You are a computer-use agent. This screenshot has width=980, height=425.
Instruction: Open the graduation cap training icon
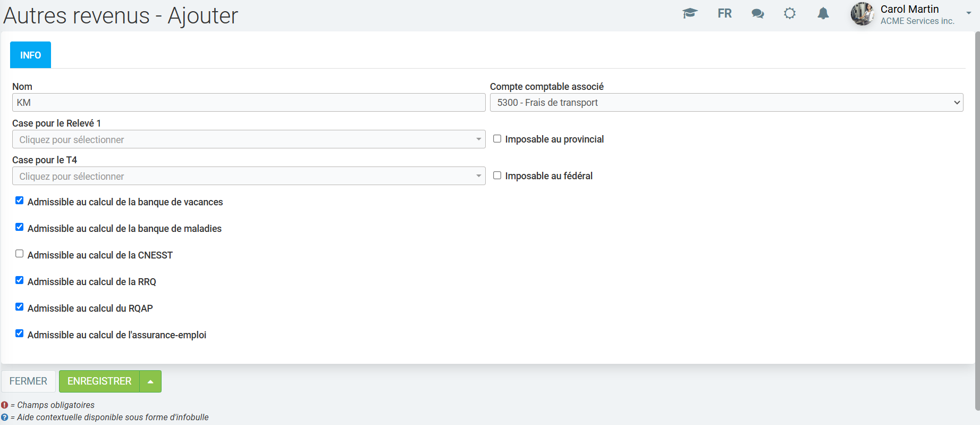pos(689,13)
